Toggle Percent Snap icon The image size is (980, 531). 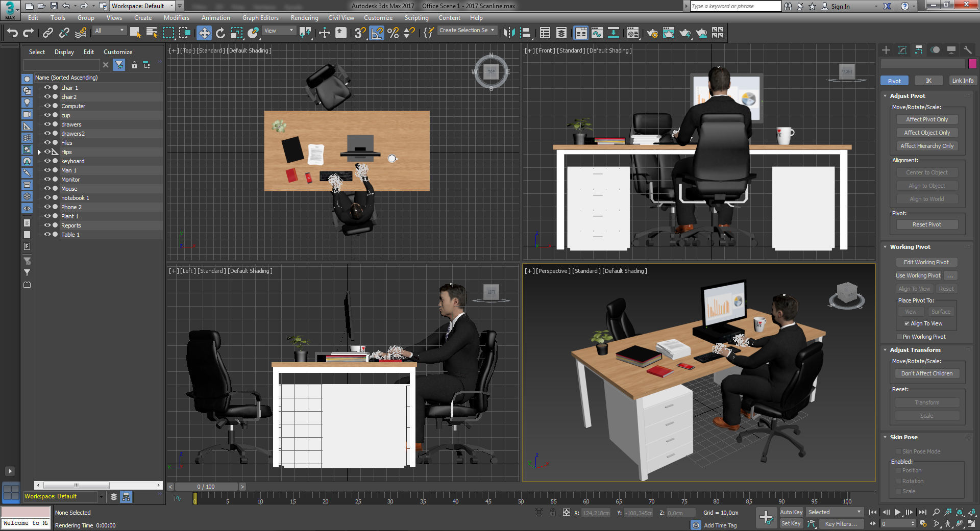(x=393, y=33)
